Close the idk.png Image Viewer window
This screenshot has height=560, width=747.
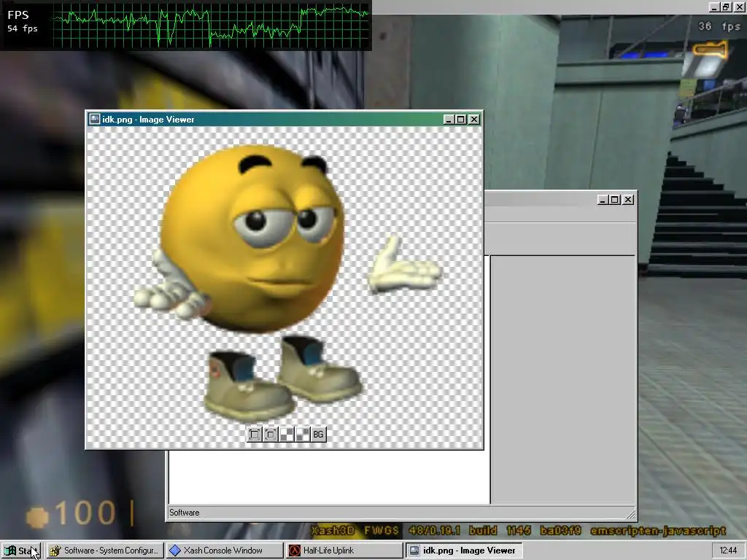pos(474,120)
